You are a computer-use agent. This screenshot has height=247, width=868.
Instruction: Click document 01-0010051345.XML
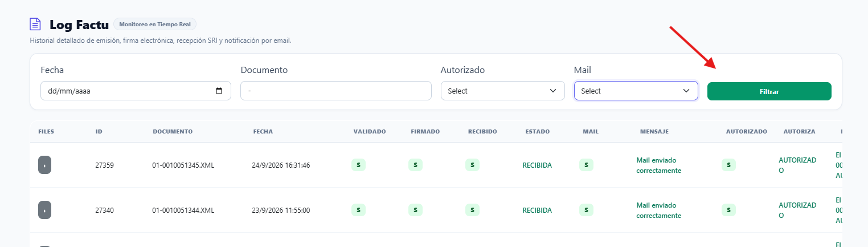click(x=183, y=165)
